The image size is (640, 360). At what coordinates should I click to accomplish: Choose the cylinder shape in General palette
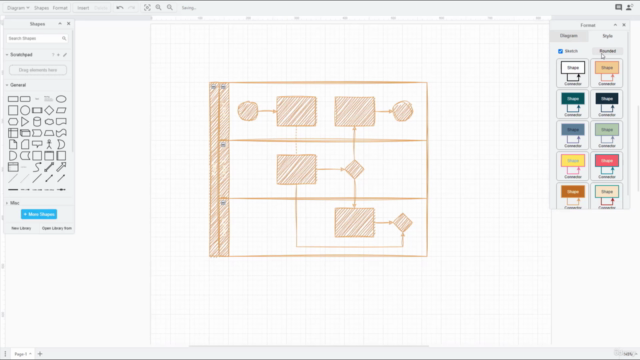[37, 122]
